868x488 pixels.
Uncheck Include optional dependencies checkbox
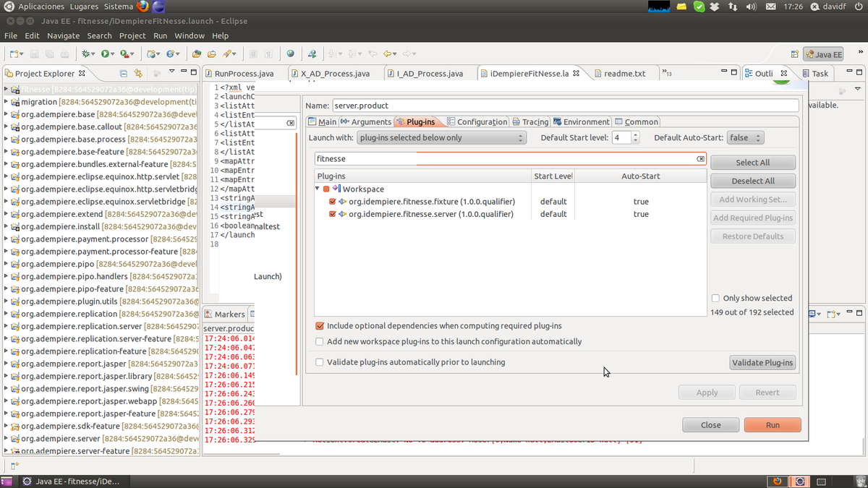coord(320,326)
